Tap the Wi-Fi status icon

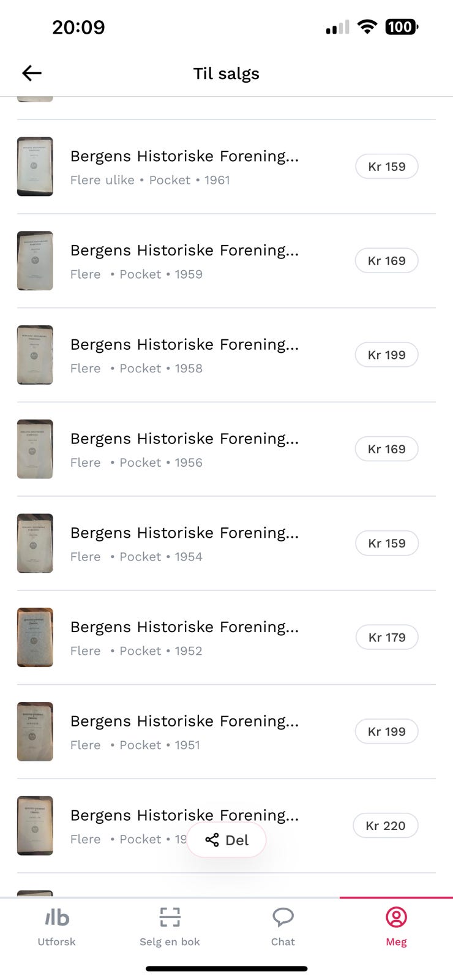coord(367,27)
